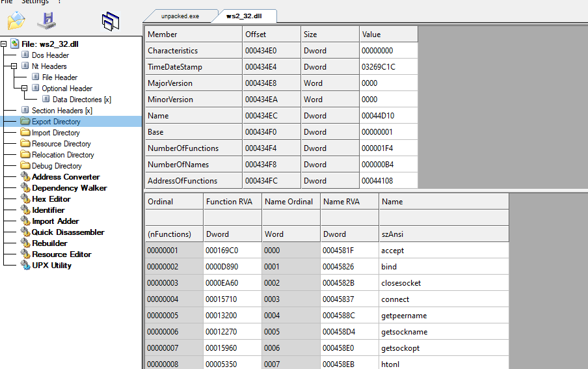Open the Hex Editor tool

coord(51,199)
